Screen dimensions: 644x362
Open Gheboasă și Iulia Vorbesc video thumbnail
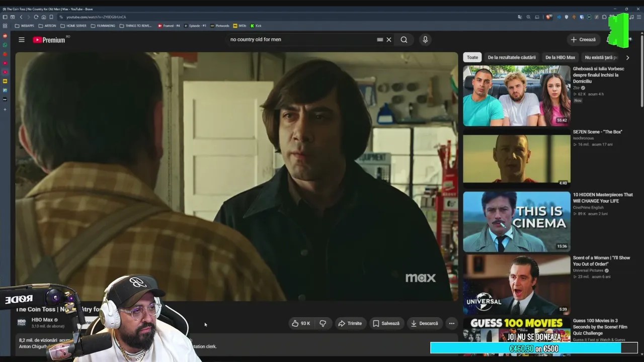coord(517,96)
